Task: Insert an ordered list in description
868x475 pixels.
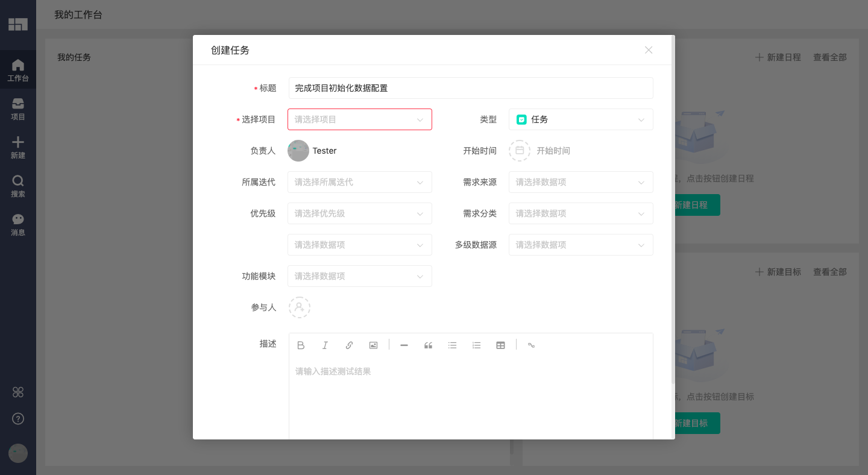Action: point(476,345)
